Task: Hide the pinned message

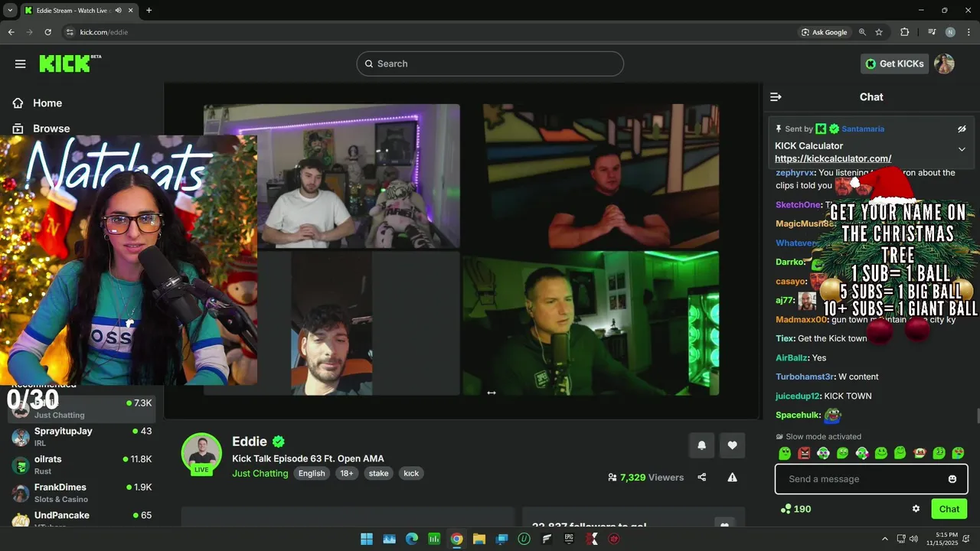Action: point(962,129)
